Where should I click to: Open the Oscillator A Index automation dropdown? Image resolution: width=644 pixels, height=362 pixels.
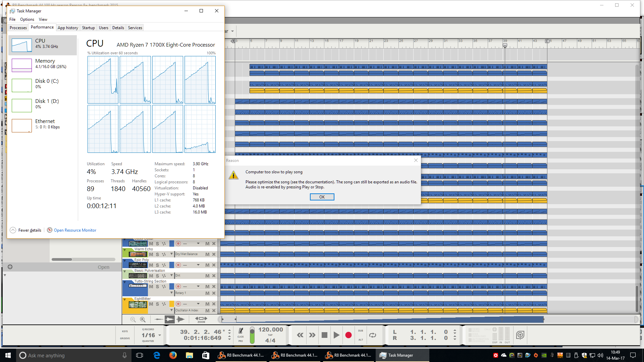pyautogui.click(x=172, y=310)
